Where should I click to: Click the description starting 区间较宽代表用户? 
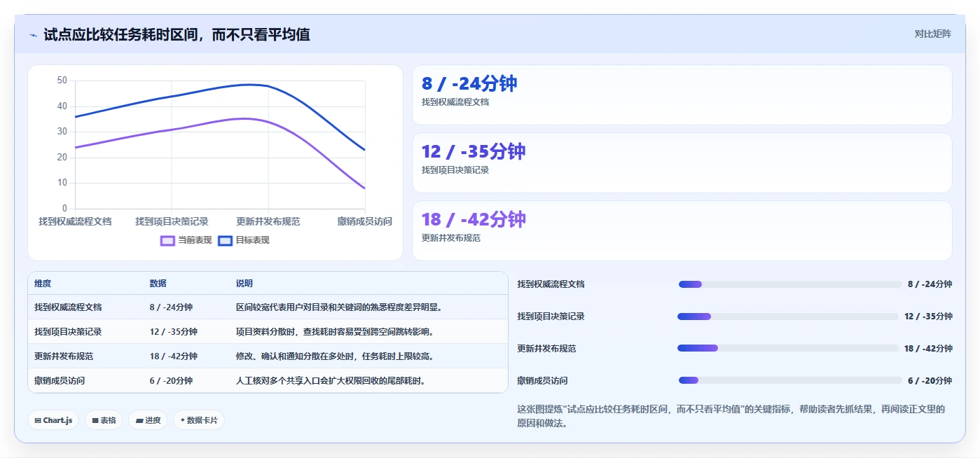pyautogui.click(x=339, y=307)
